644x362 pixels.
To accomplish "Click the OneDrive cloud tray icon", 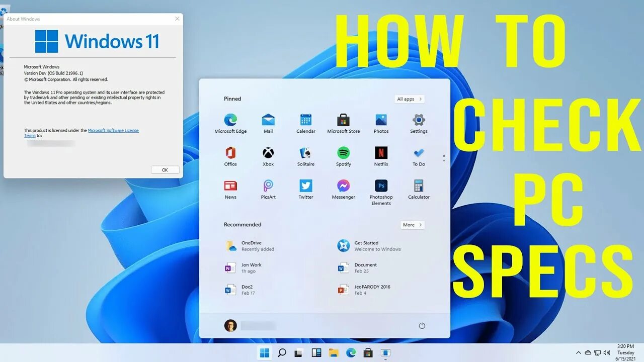I will [588, 353].
